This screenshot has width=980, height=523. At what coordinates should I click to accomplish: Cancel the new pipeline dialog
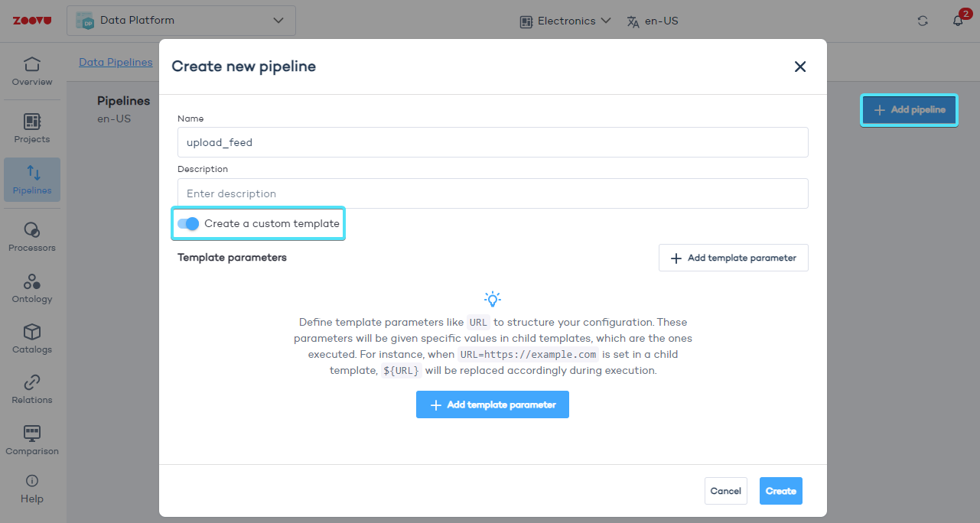(725, 490)
